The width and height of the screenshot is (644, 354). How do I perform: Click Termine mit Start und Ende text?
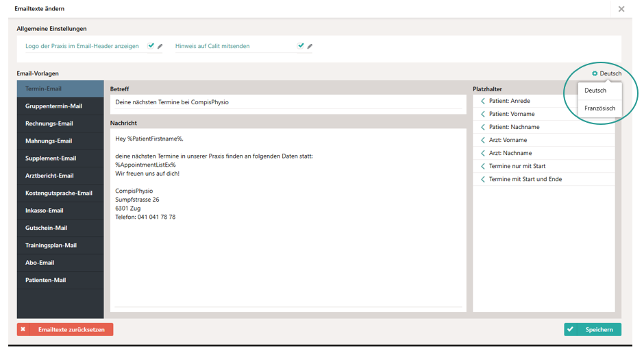coord(525,179)
